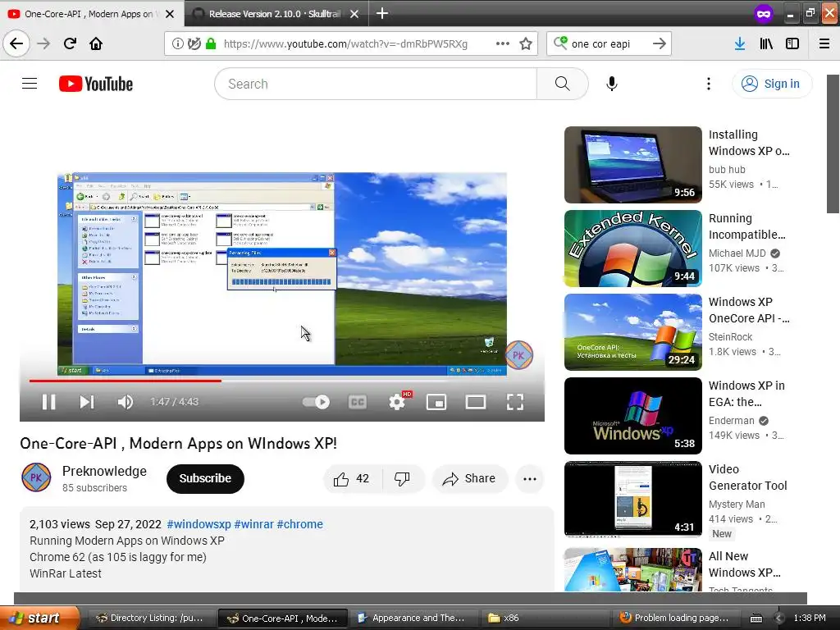Open YouTube guide hamburger menu
840x630 pixels.
click(30, 84)
